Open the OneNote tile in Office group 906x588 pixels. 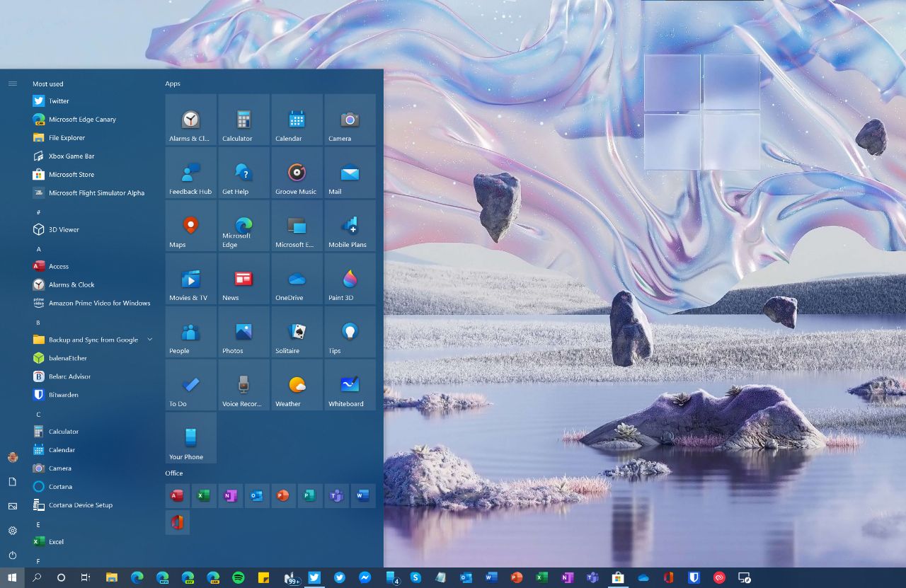tap(230, 496)
